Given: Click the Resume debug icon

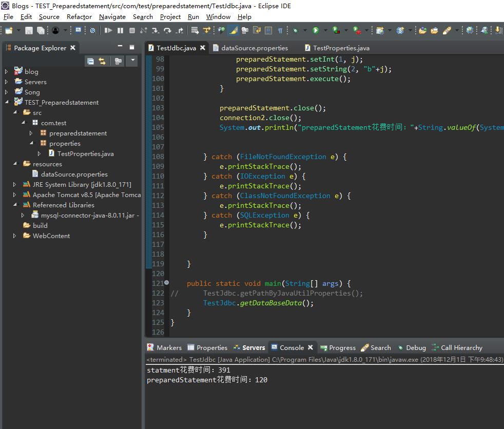Looking at the screenshot, I should coord(108,30).
